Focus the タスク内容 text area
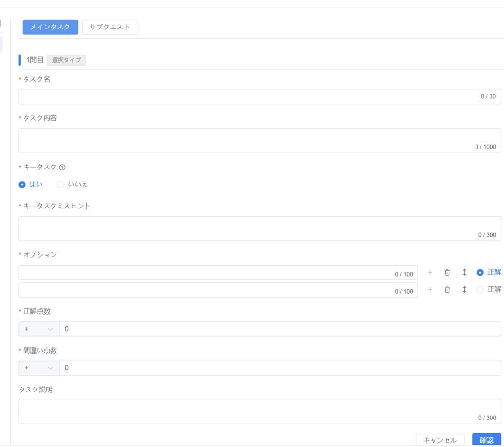 click(x=260, y=141)
